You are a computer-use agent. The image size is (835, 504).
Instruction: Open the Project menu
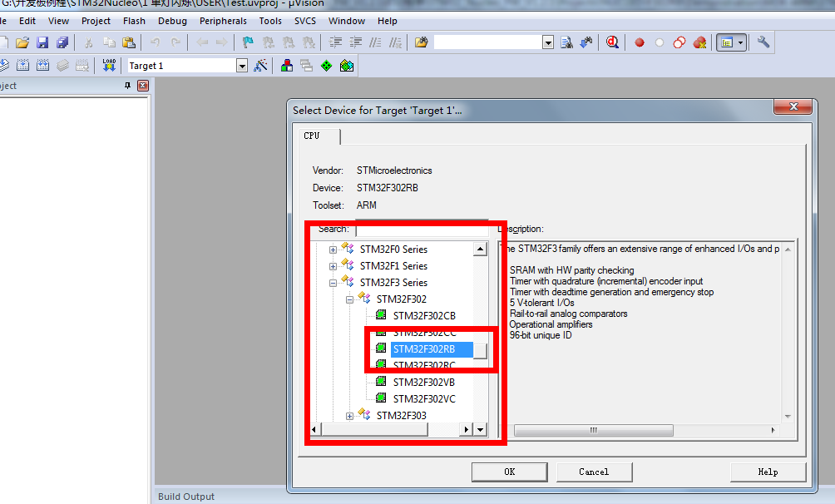coord(96,21)
